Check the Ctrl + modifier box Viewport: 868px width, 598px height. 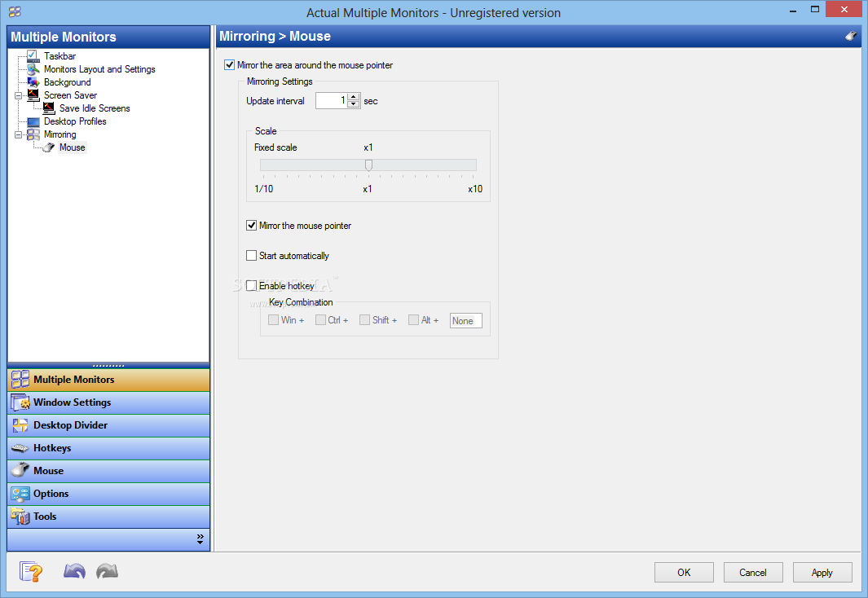(x=320, y=319)
